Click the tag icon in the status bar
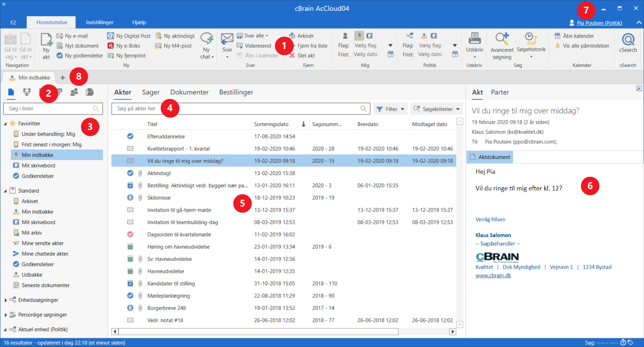 coord(630,342)
